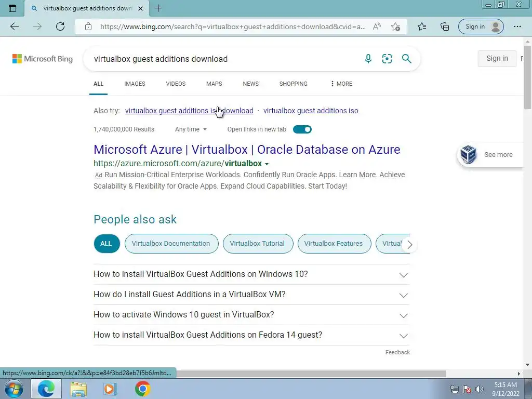Click the magnifier search icon

(x=406, y=59)
